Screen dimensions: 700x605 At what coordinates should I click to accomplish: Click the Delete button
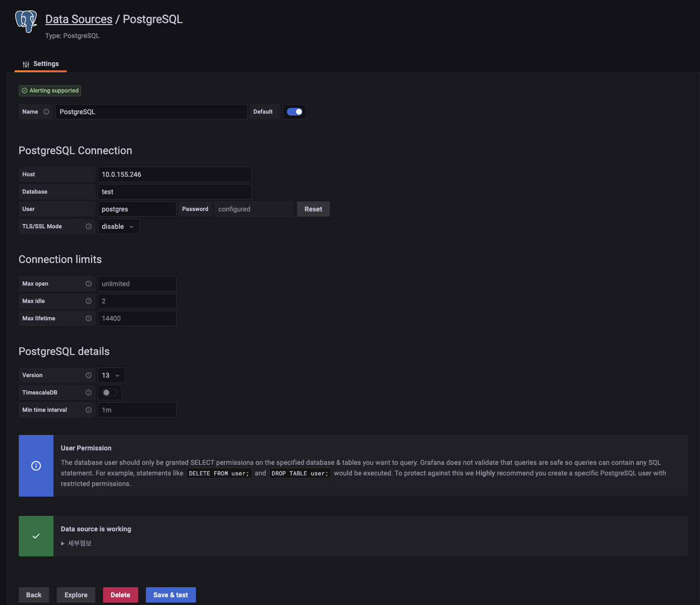click(120, 595)
